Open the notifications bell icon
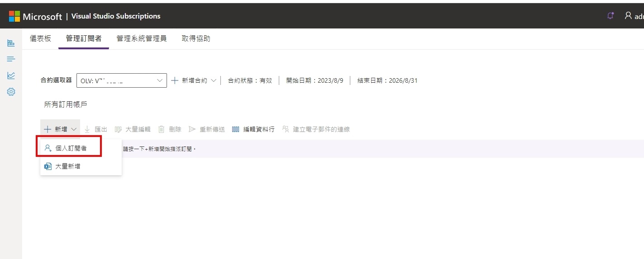644x259 pixels. pyautogui.click(x=610, y=16)
